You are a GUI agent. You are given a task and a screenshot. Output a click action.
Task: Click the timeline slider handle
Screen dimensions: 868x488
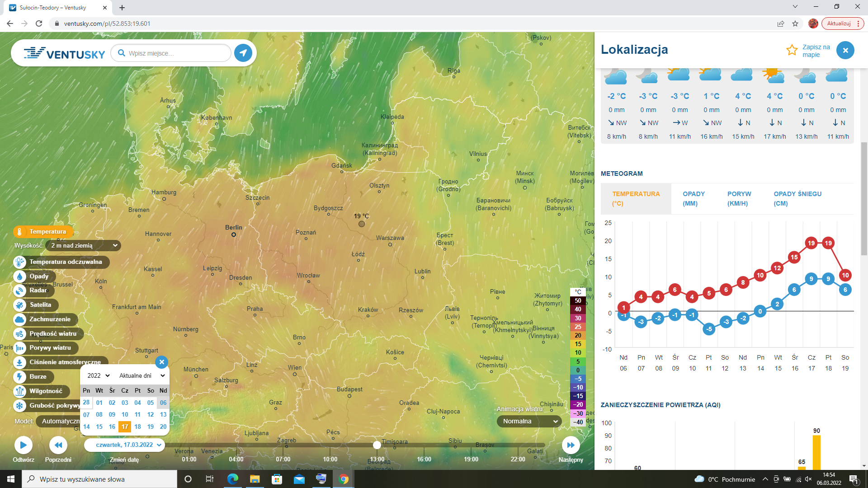tap(377, 445)
